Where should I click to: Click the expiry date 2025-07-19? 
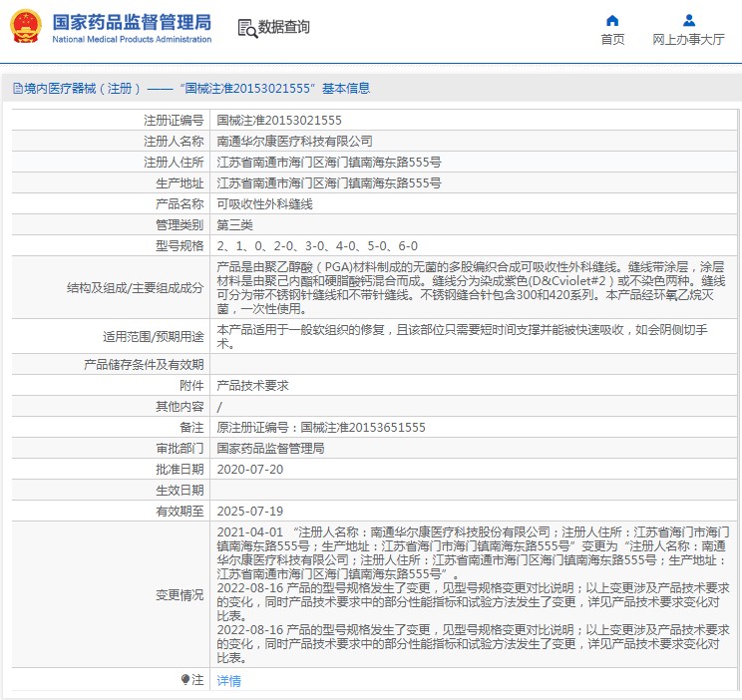pos(249,511)
